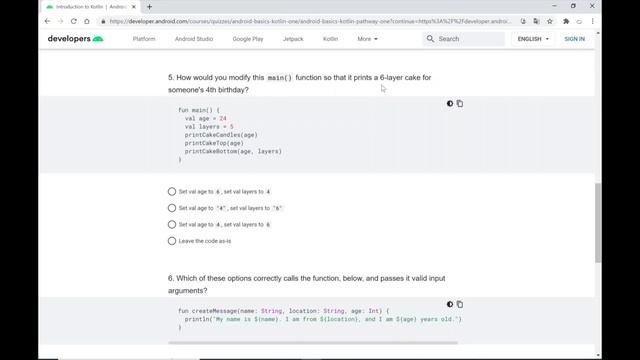Open the Android Studio nav item

pos(194,39)
